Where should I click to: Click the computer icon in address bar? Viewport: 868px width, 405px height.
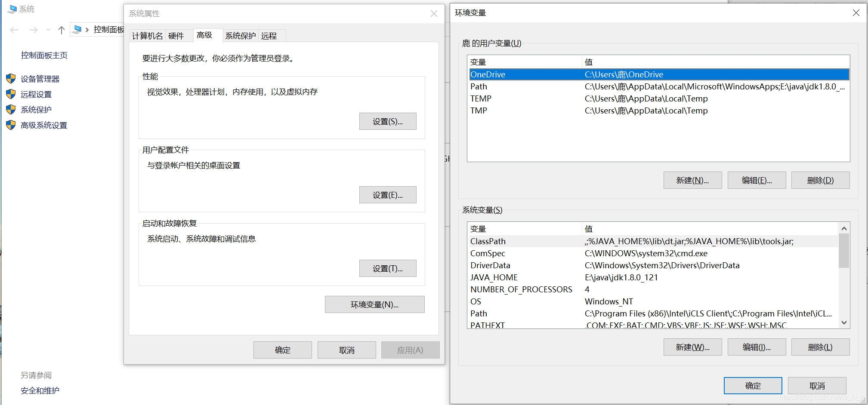(77, 29)
